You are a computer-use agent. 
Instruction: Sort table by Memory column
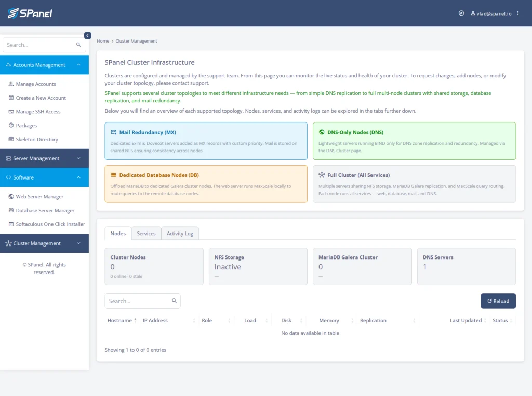click(331, 320)
